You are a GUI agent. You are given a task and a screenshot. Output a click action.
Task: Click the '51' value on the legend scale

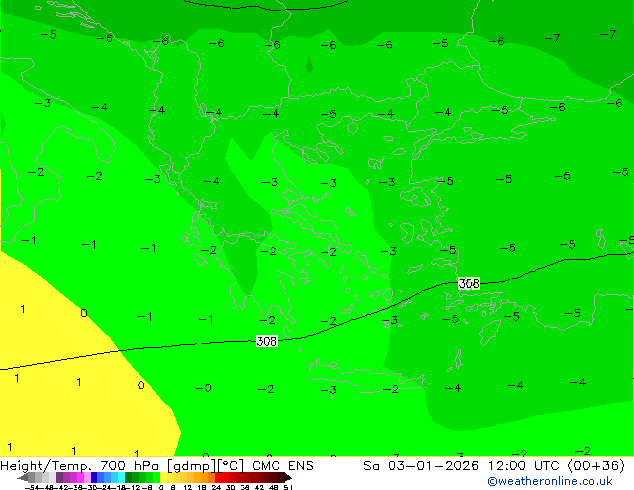tap(287, 487)
